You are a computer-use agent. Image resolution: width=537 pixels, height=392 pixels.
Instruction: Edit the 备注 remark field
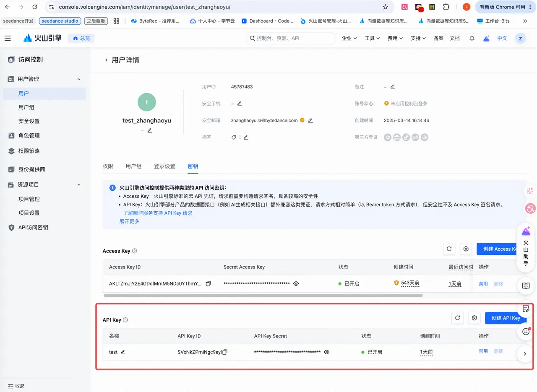pos(393,87)
